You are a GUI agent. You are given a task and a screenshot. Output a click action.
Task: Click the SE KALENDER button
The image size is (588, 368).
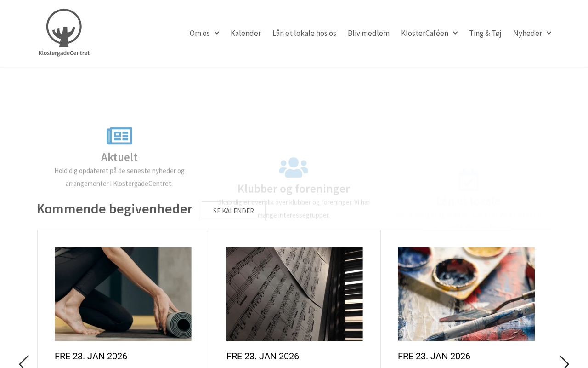pyautogui.click(x=233, y=211)
